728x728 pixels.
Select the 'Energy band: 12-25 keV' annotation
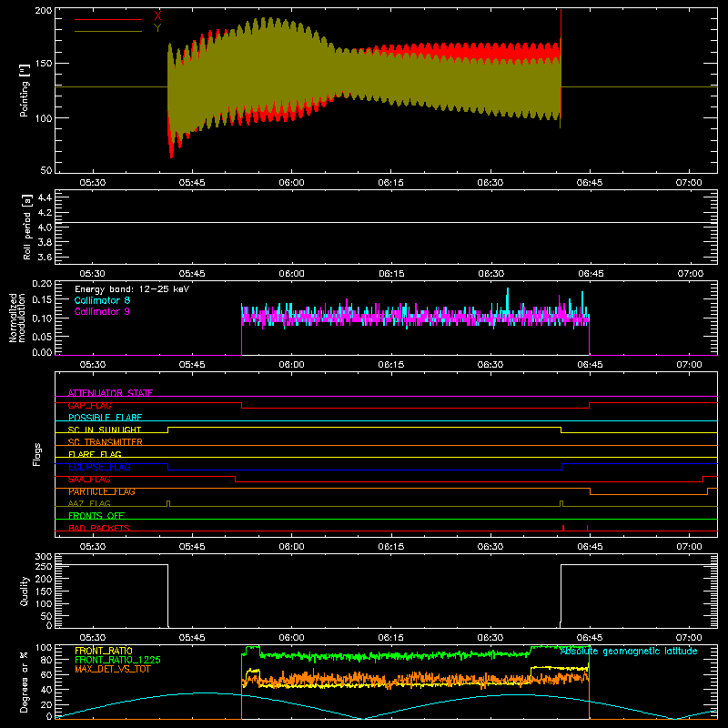coord(132,289)
